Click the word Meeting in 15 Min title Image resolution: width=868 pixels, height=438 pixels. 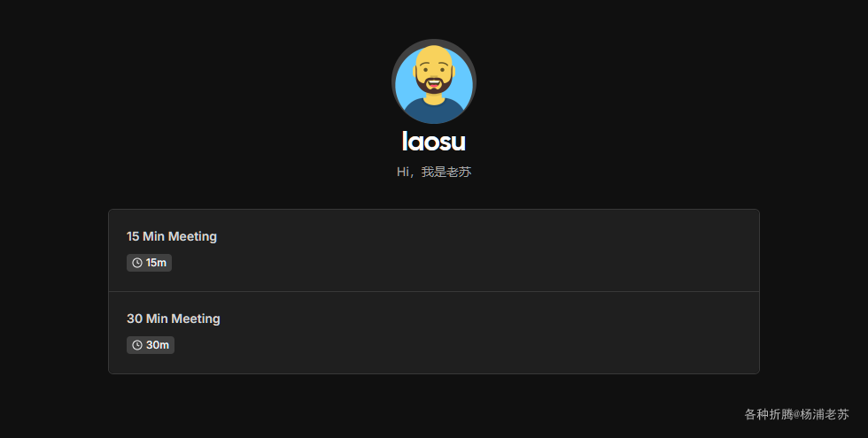coord(192,237)
